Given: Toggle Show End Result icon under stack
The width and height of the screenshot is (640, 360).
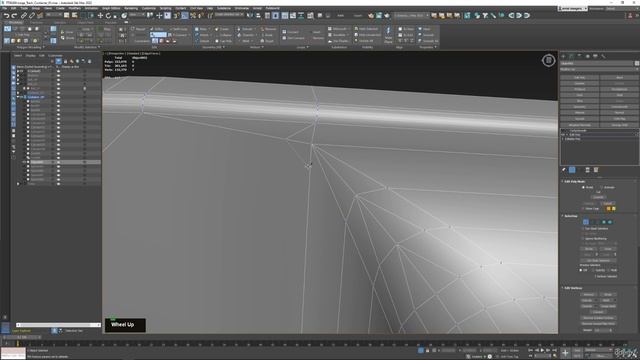Looking at the screenshot, I should click(572, 170).
